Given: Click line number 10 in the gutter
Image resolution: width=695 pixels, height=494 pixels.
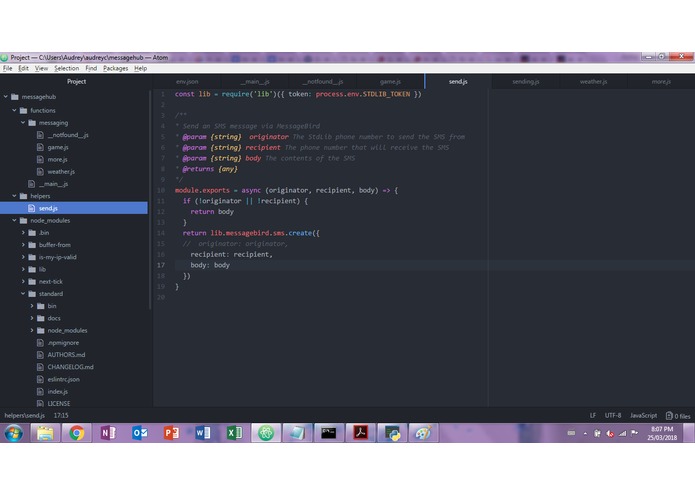Looking at the screenshot, I should (160, 191).
